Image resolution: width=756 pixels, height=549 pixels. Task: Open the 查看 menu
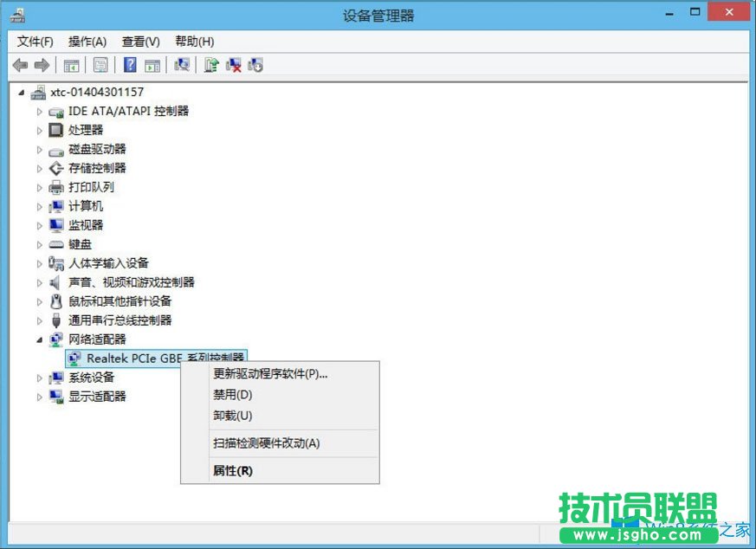tap(140, 41)
